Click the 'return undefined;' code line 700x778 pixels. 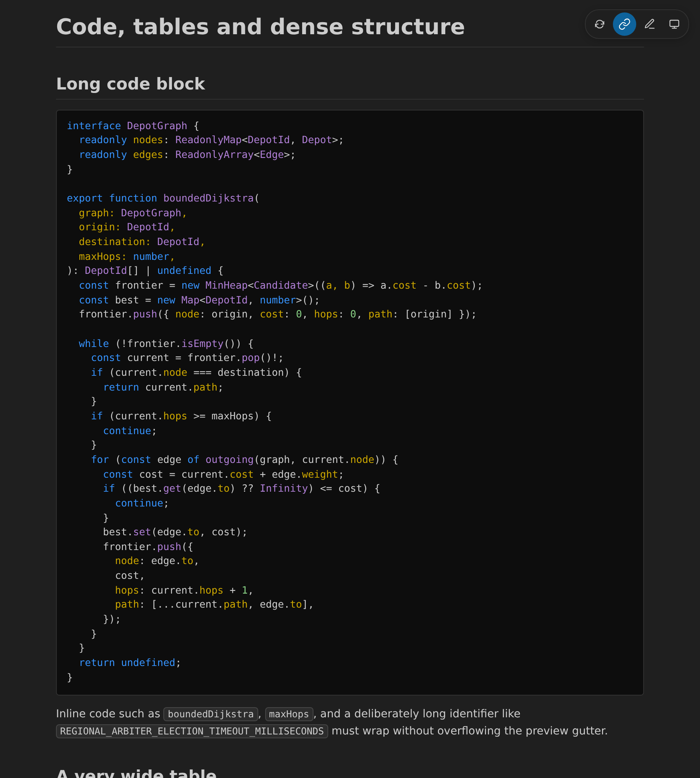130,663
